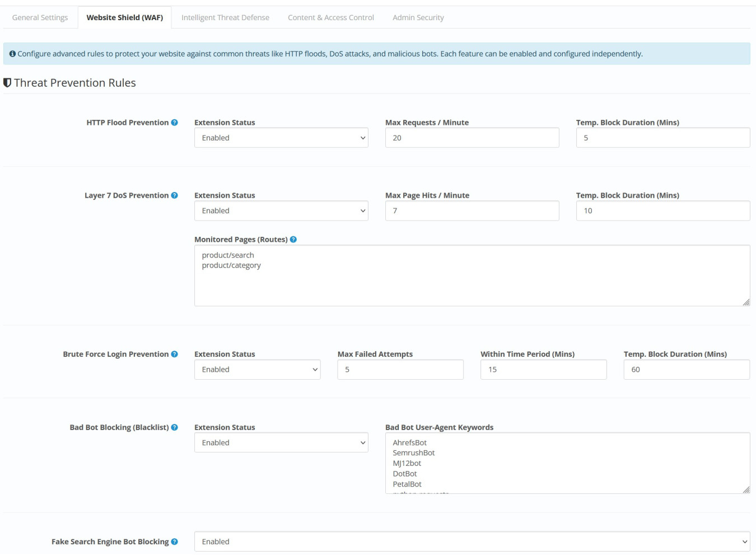Click help icon beside Layer 7 DoS Prevention
756x560 pixels.
click(174, 195)
